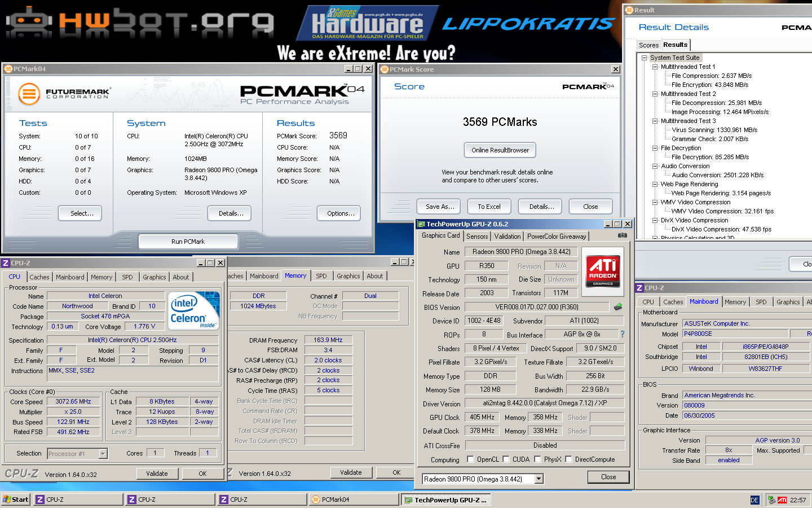812x508 pixels.
Task: Click the PCMark04 window title bar icon
Action: (x=8, y=69)
